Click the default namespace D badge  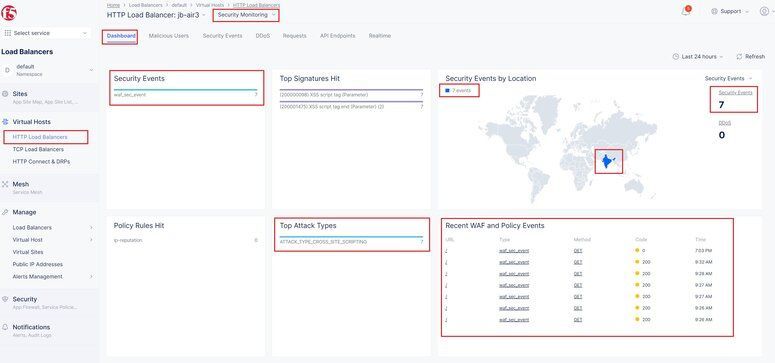click(7, 70)
